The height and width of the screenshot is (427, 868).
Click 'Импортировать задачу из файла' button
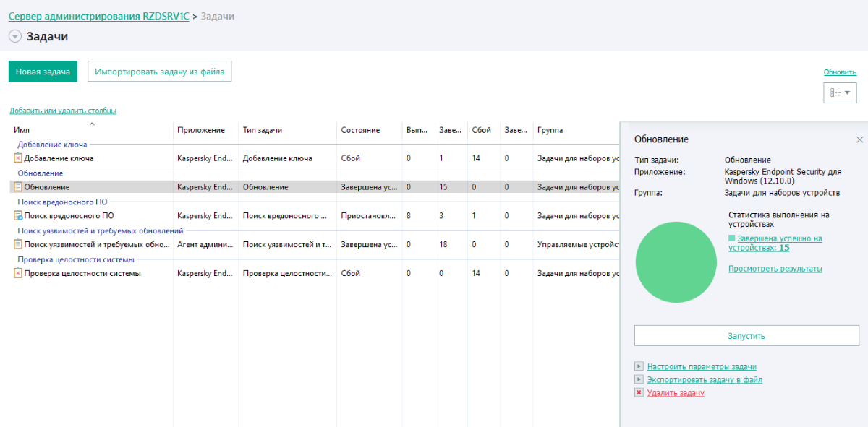coord(160,72)
